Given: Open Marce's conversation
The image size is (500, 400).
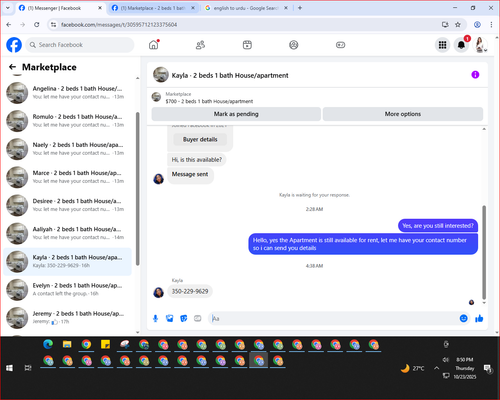Looking at the screenshot, I should point(67,177).
